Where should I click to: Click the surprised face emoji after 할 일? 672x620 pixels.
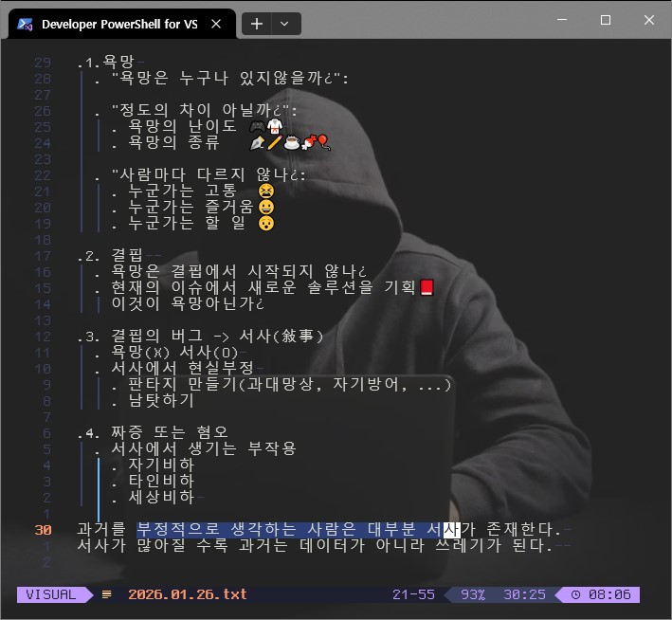point(266,223)
